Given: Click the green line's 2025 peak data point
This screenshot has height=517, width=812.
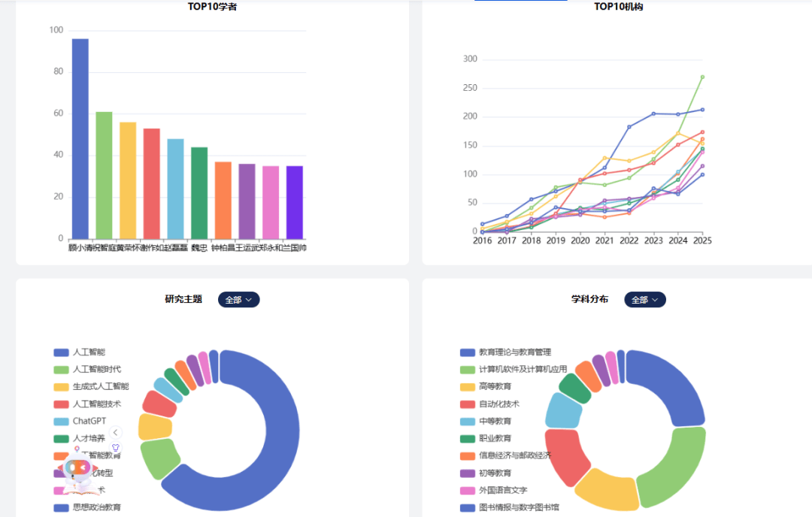Looking at the screenshot, I should [702, 77].
